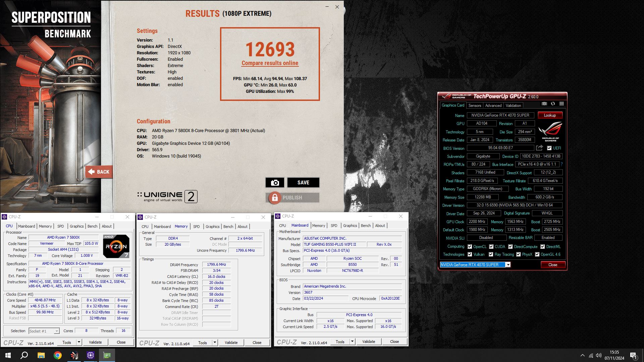
Task: Click the CAS# Latency value 16.0 clocks
Action: click(216, 277)
